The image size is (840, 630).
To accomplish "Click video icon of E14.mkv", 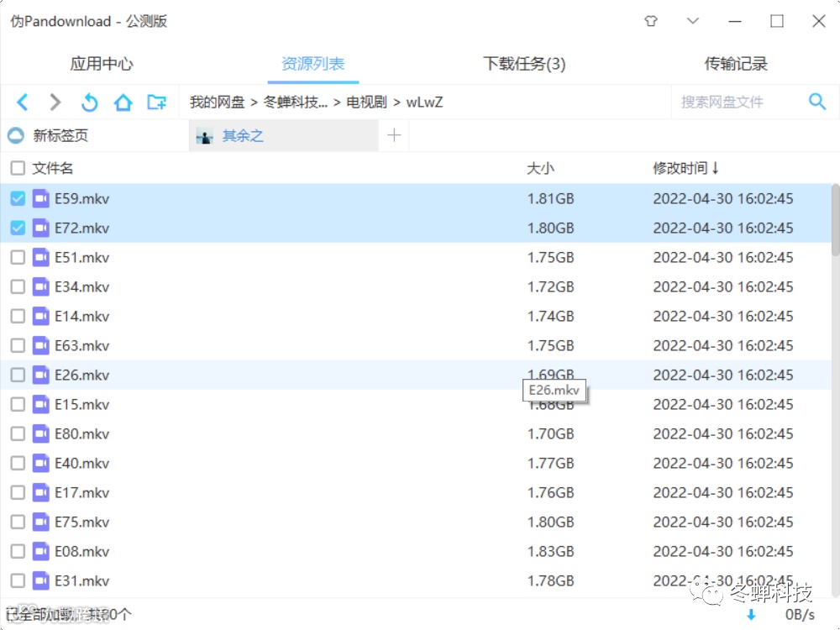I will (x=40, y=317).
